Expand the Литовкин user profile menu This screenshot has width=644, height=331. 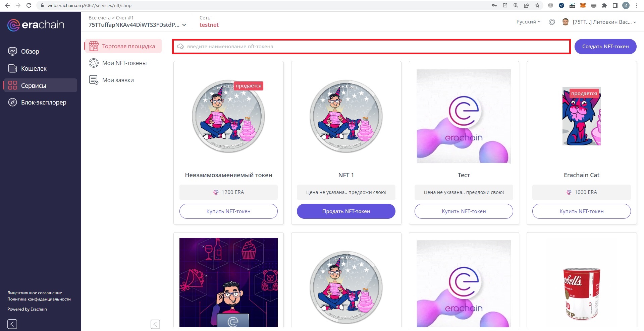tap(604, 22)
